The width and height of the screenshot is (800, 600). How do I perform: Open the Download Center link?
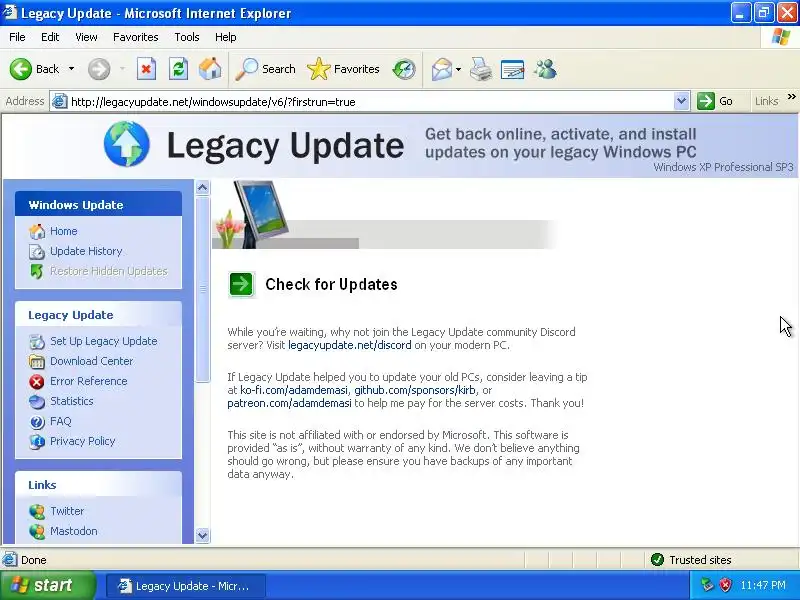click(x=91, y=361)
